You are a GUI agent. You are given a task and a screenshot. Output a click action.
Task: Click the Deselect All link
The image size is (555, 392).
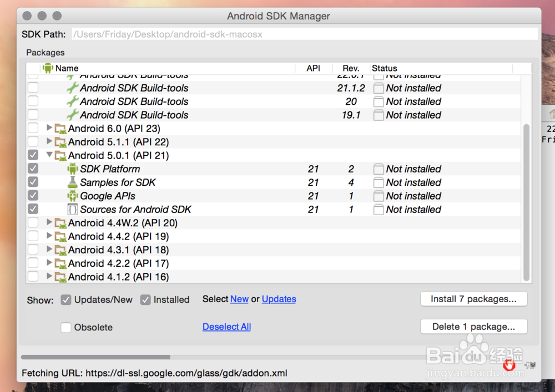pyautogui.click(x=226, y=327)
